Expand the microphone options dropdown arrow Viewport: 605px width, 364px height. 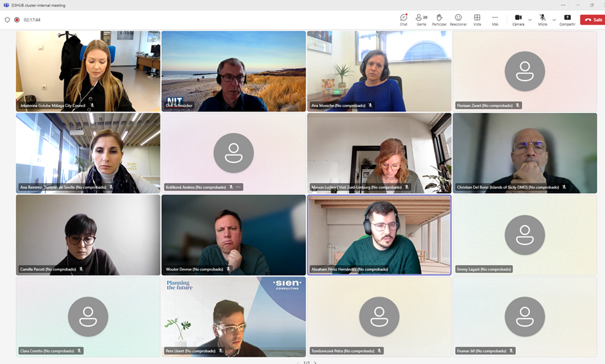click(x=554, y=20)
